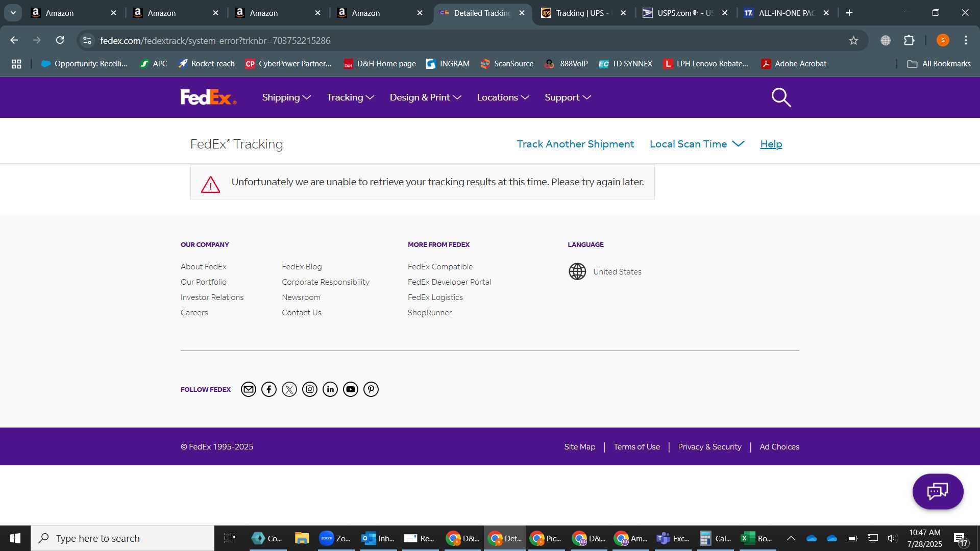Open FedEx LinkedIn icon
The height and width of the screenshot is (551, 980).
point(330,389)
